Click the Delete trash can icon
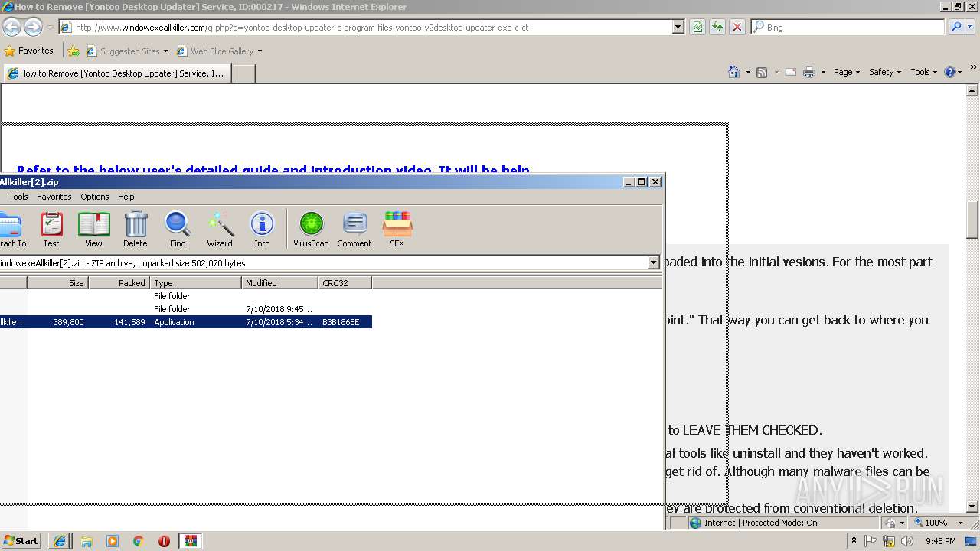Viewport: 980px width, 551px height. pyautogui.click(x=136, y=230)
